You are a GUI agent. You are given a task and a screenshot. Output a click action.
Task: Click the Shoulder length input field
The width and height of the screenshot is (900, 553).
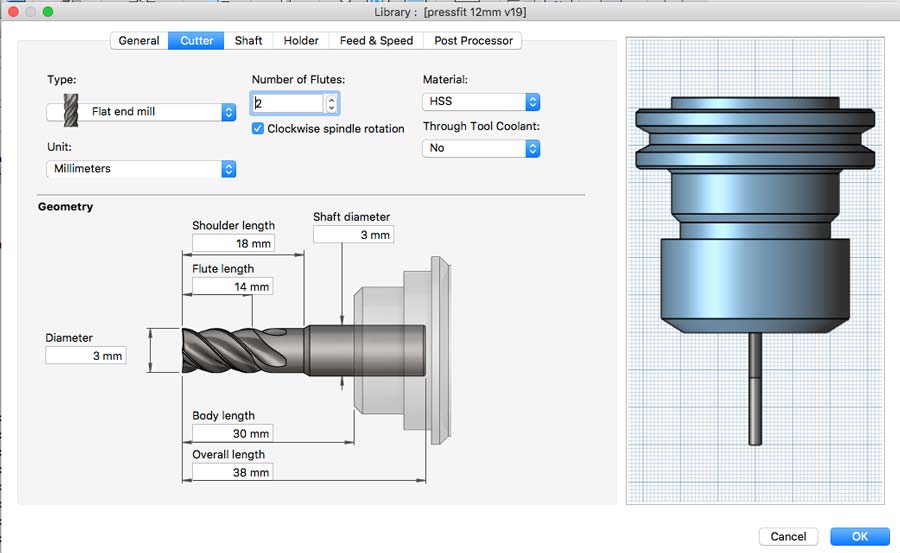[232, 243]
